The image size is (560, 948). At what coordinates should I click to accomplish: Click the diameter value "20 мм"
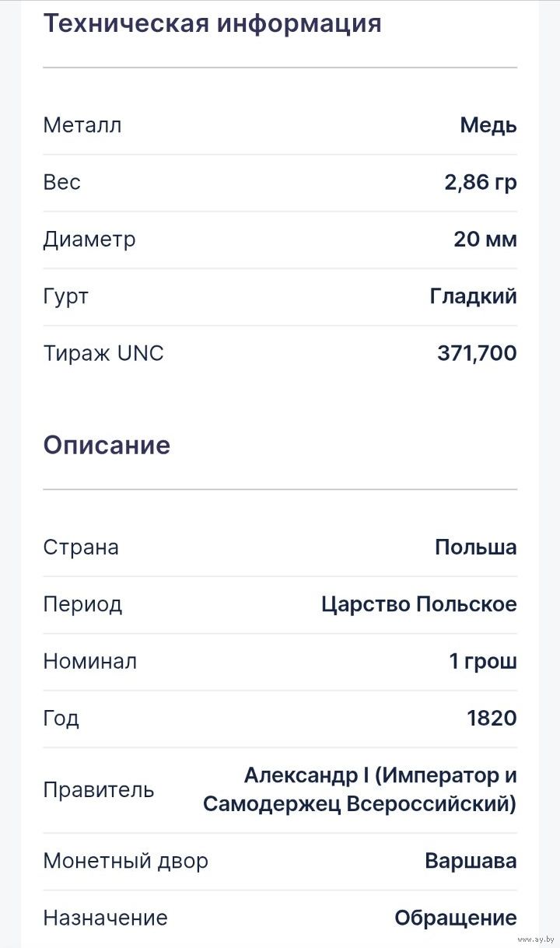tap(485, 240)
